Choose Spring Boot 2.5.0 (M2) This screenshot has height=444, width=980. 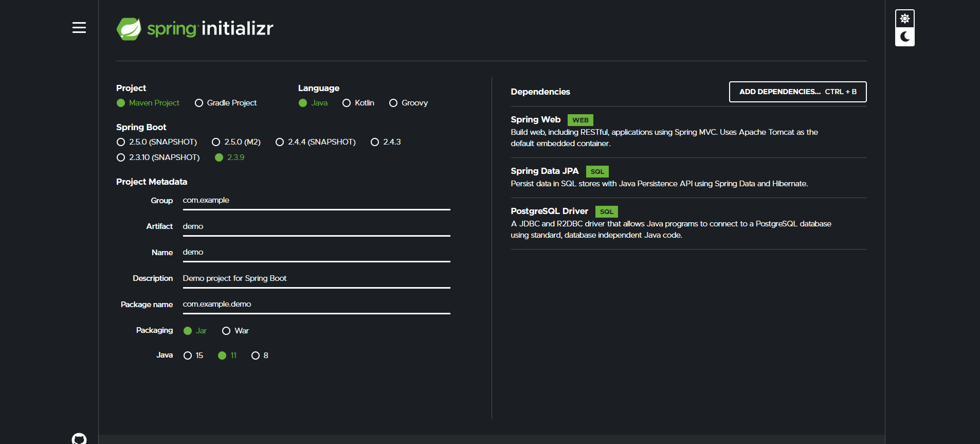pyautogui.click(x=237, y=142)
